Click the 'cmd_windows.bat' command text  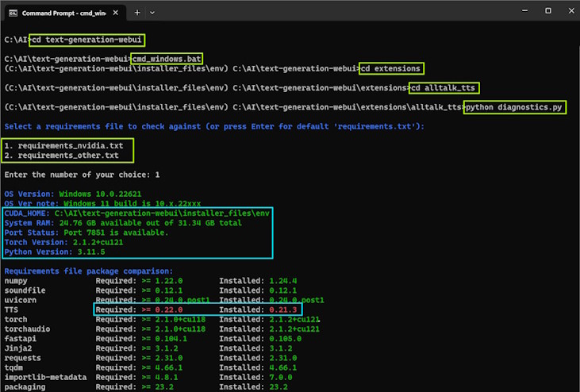167,59
